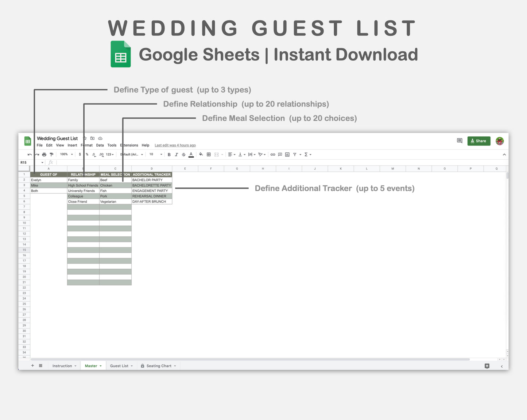
Task: Insert a link using the toolbar icon
Action: 272,154
